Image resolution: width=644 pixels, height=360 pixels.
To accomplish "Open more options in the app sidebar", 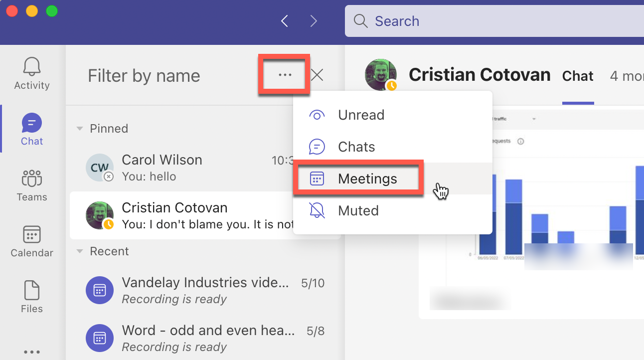I will point(31,352).
